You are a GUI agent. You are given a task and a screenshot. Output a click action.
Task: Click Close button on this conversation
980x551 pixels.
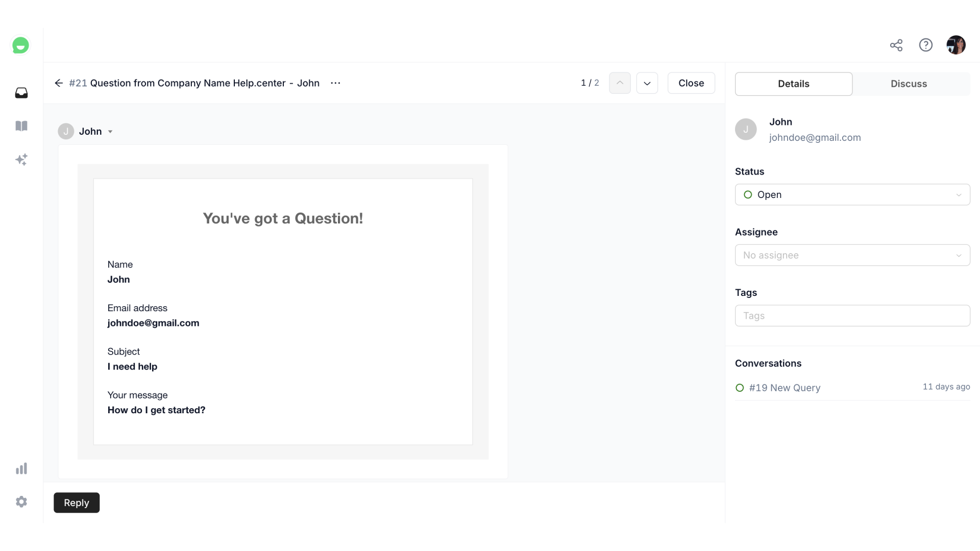point(691,83)
